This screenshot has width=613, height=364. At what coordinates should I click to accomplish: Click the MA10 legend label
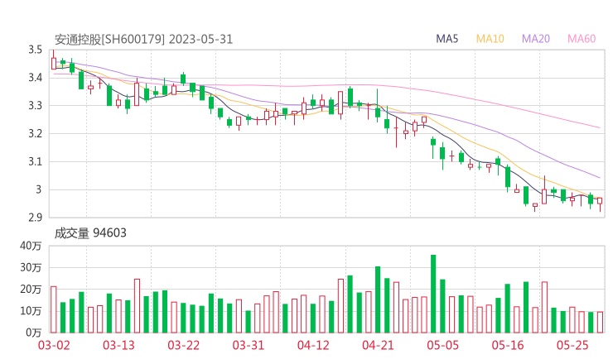[x=490, y=39]
